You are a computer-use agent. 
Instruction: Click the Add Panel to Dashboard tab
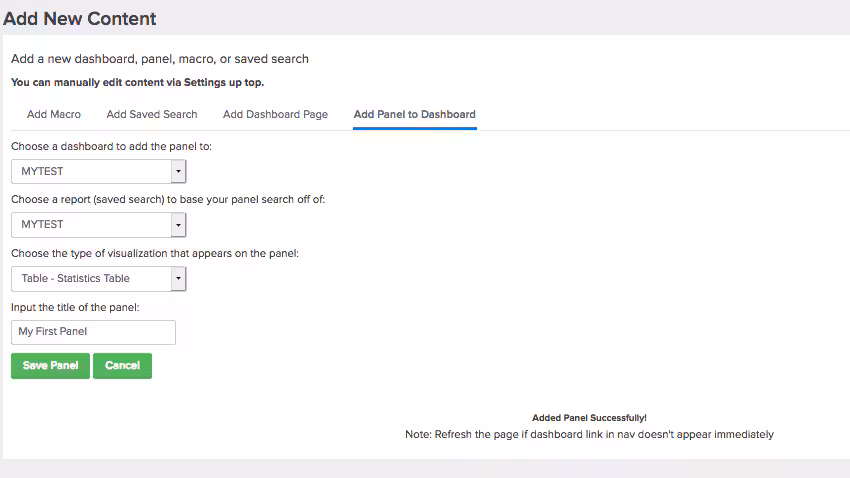(414, 114)
